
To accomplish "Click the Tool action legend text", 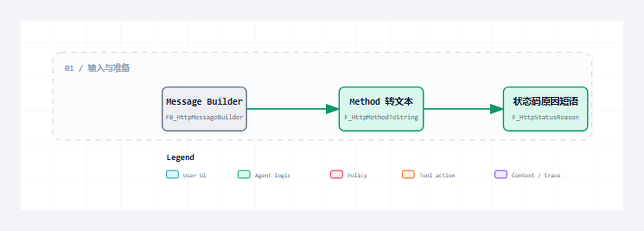I will pos(437,175).
